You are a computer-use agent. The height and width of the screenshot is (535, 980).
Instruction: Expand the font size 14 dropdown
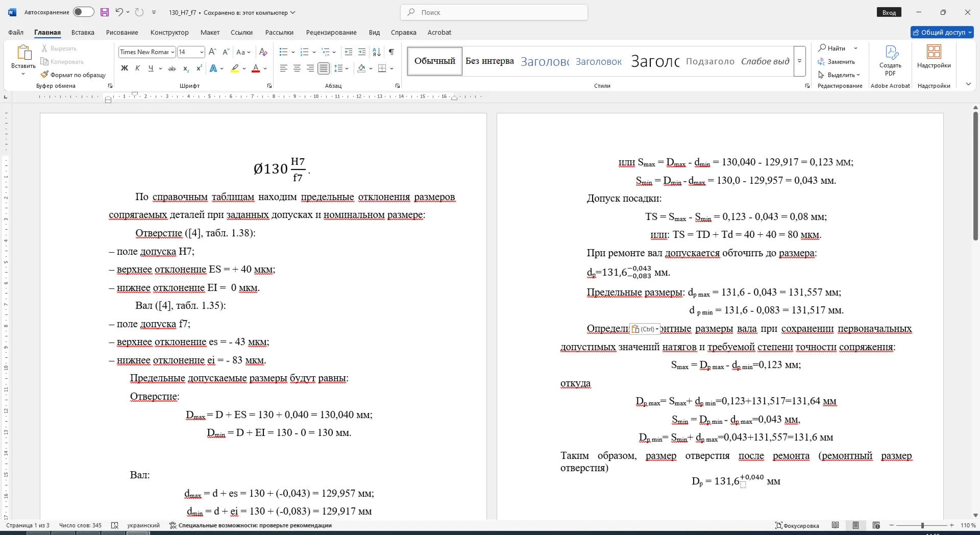(x=202, y=52)
